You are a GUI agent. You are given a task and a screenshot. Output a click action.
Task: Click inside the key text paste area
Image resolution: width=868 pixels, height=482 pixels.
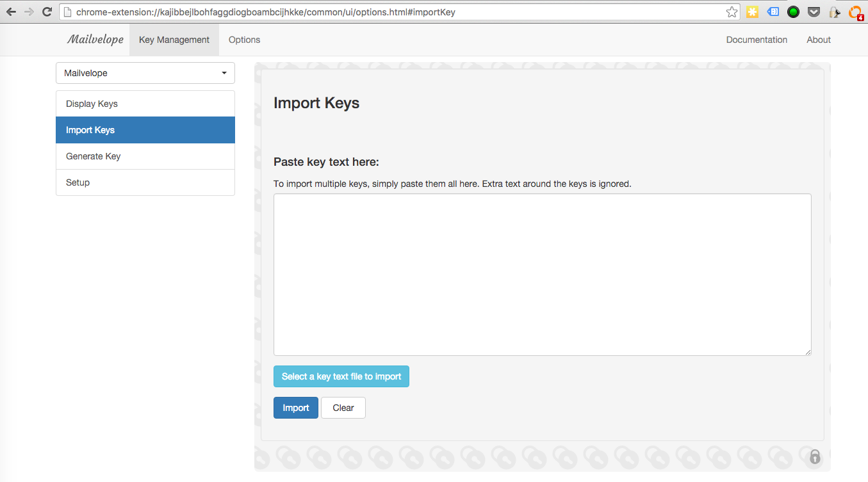(542, 274)
